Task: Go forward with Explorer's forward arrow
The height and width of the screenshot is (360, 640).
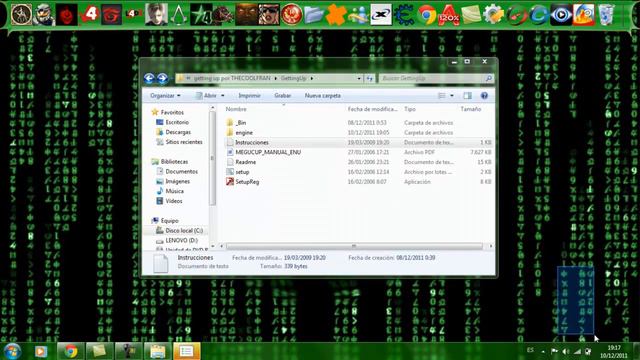Action: (162, 78)
